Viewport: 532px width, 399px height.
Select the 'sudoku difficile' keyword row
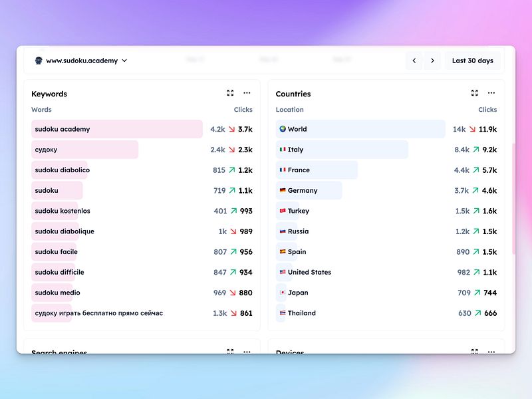pos(142,272)
